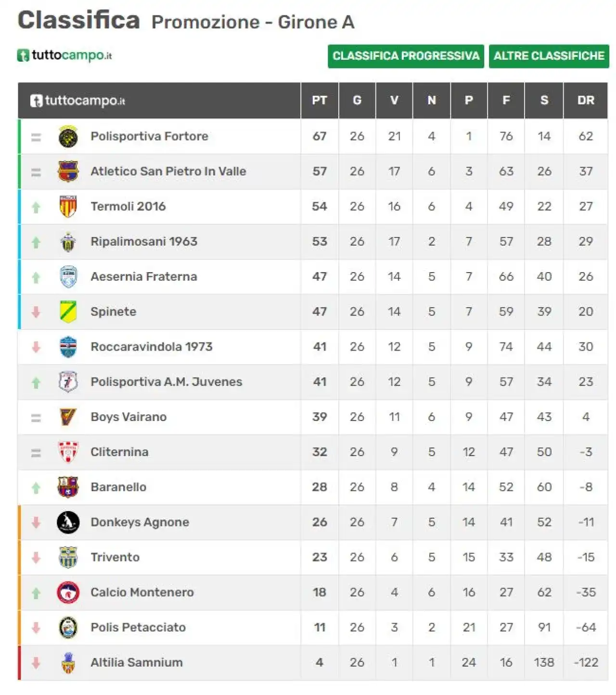
Task: Select the Polis Petacciato team name
Action: (x=138, y=628)
